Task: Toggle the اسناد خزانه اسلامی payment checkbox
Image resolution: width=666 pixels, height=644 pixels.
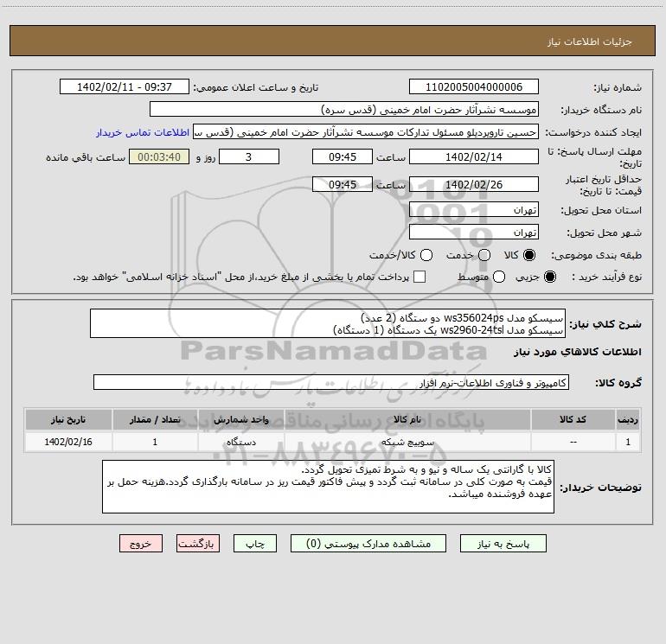Action: pyautogui.click(x=419, y=277)
